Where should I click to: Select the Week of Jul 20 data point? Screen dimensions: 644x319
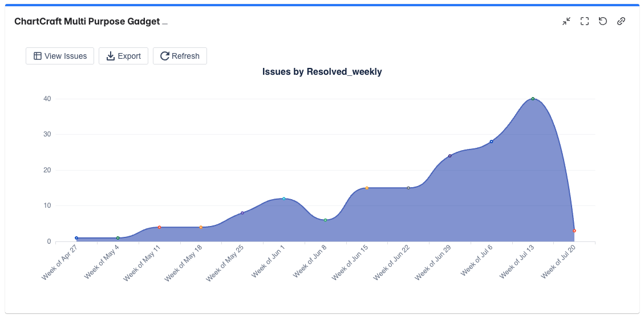[574, 231]
